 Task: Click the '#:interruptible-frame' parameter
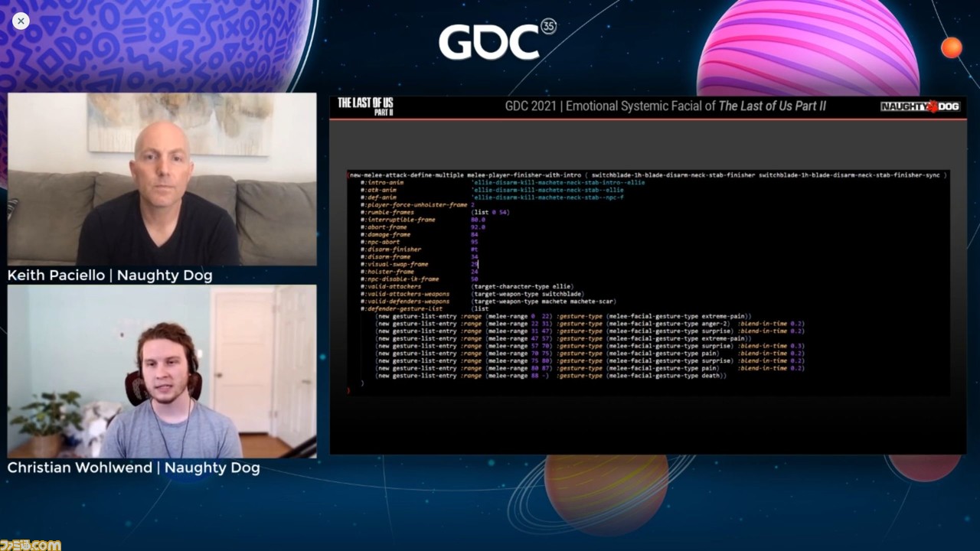click(x=398, y=220)
